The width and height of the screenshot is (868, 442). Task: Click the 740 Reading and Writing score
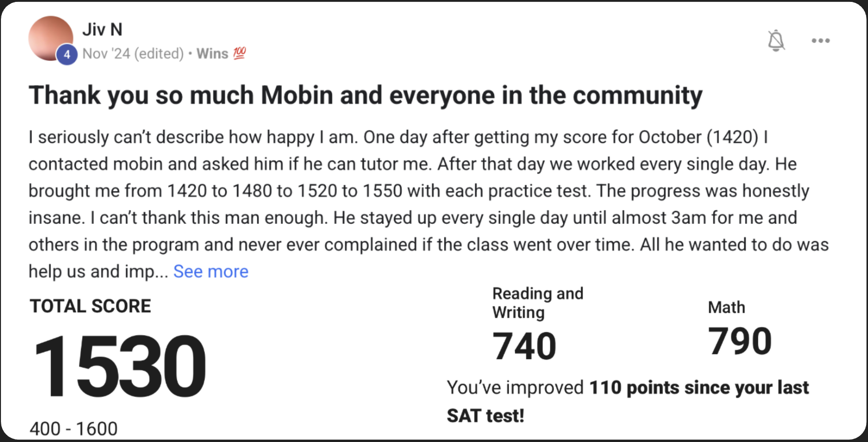(x=524, y=346)
